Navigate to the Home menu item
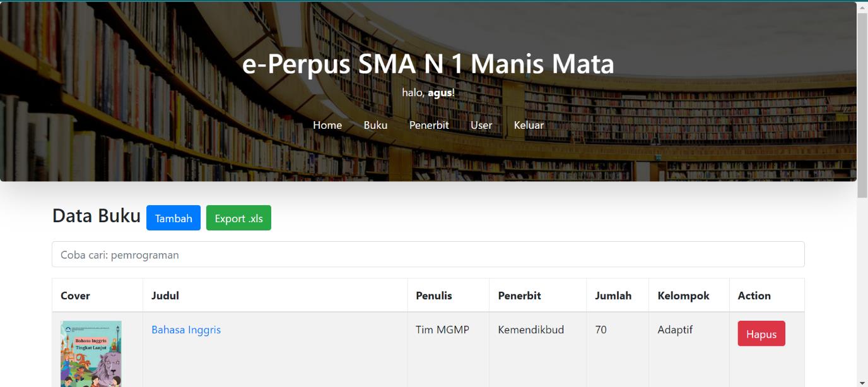Viewport: 868px width, 387px height. tap(327, 125)
